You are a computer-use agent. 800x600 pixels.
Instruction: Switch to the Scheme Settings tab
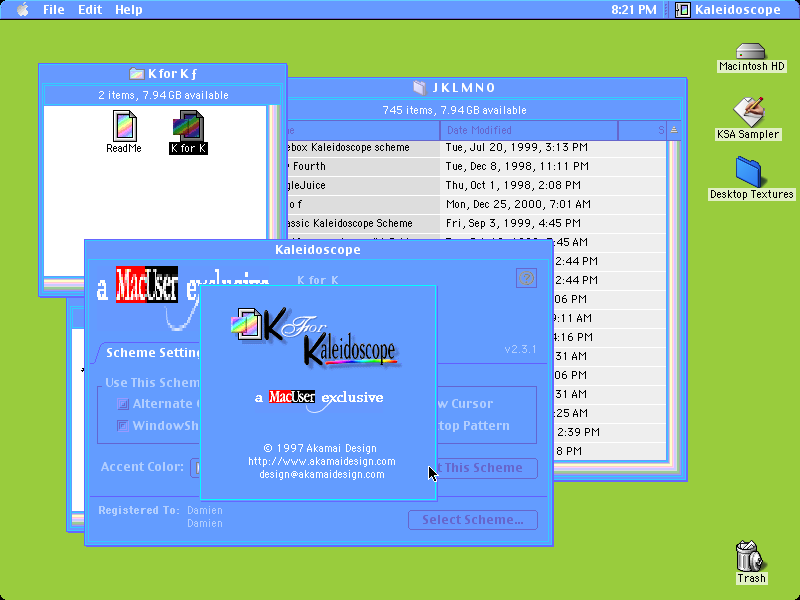[153, 353]
